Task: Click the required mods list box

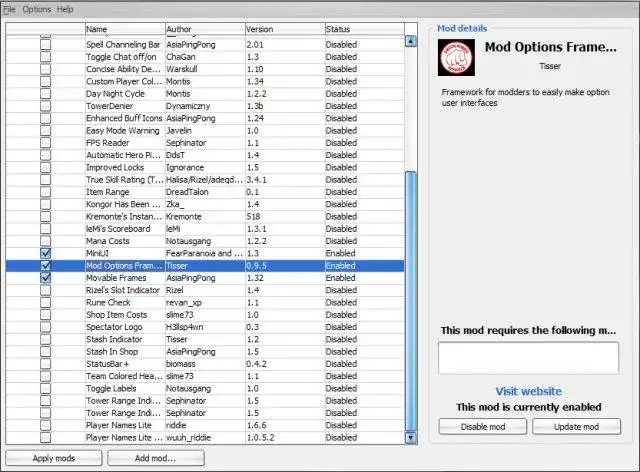Action: 529,358
